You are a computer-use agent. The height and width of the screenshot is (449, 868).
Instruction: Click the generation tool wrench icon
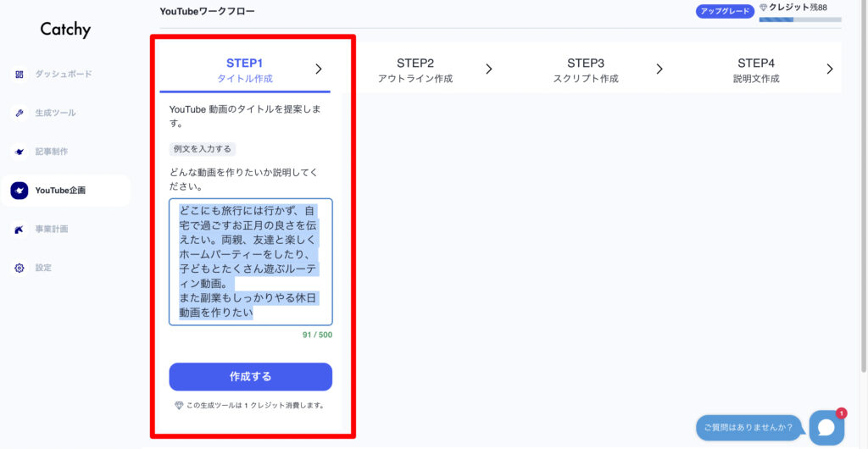19,113
